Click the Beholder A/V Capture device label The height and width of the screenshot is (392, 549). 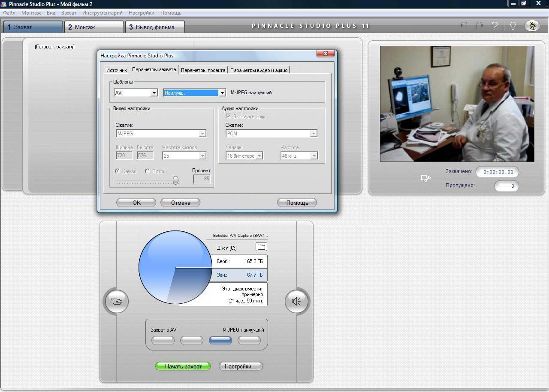(x=240, y=236)
